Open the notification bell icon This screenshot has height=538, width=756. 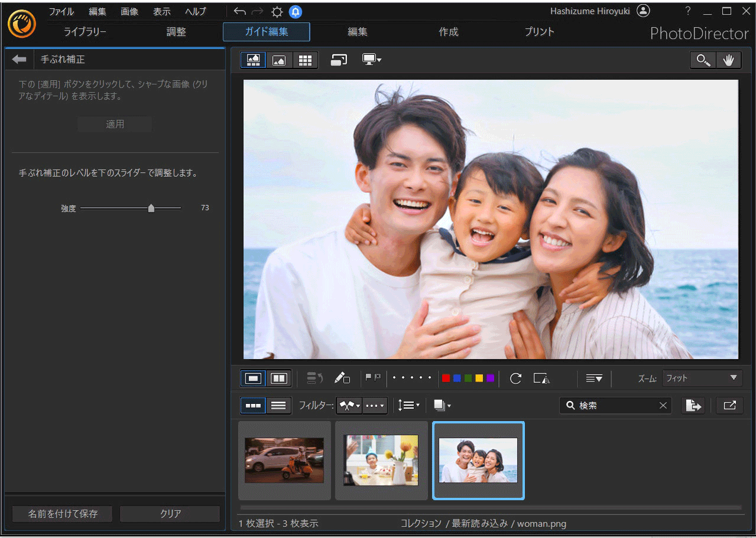point(296,12)
